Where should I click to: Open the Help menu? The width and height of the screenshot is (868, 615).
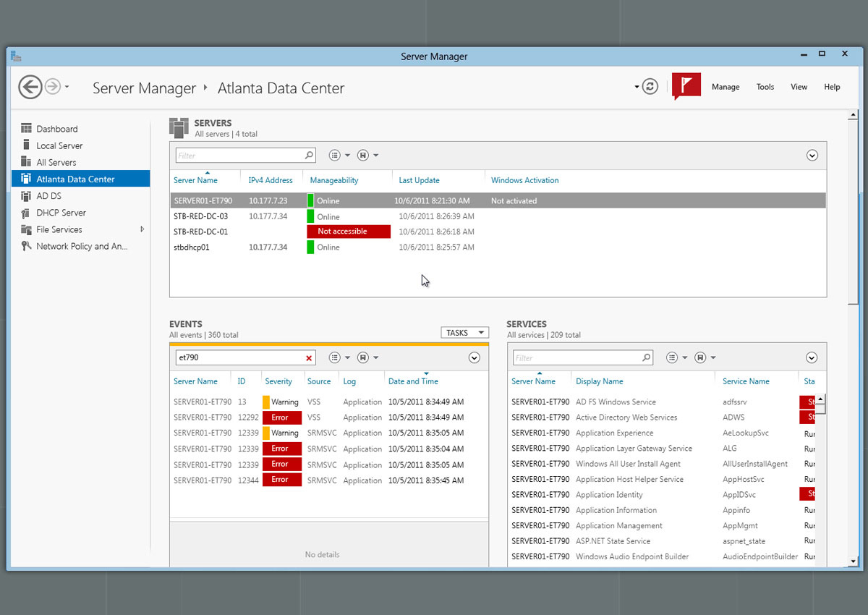[x=832, y=87]
